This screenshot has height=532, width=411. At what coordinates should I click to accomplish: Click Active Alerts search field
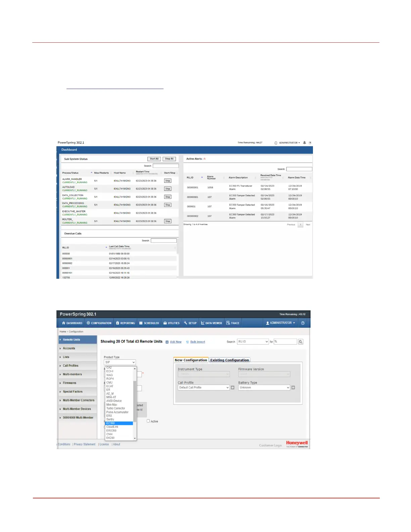click(299, 169)
